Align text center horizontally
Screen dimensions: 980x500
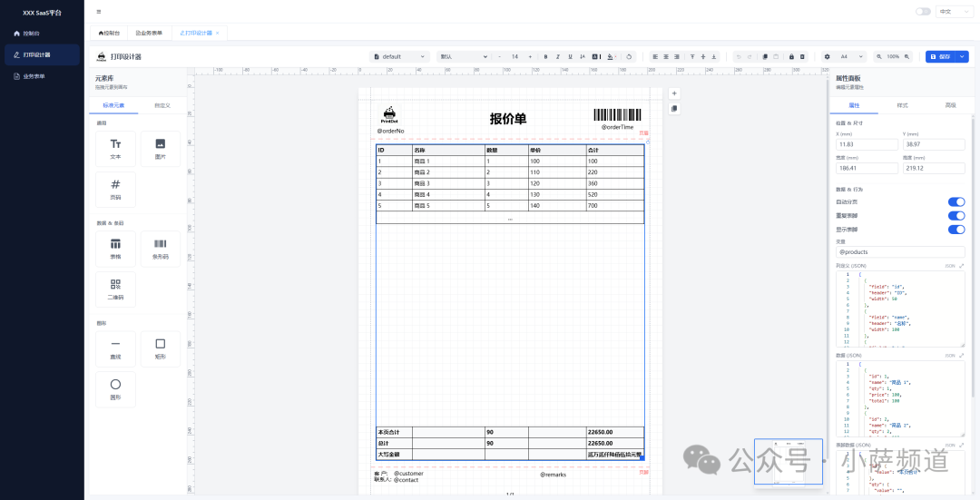pyautogui.click(x=666, y=57)
